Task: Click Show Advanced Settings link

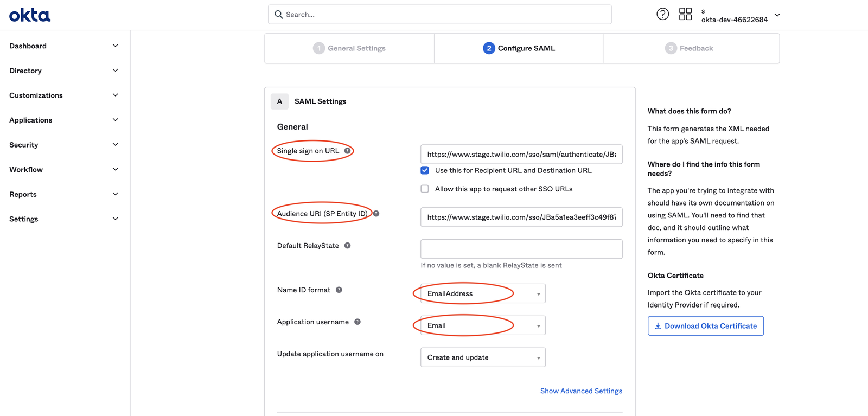Action: (581, 391)
